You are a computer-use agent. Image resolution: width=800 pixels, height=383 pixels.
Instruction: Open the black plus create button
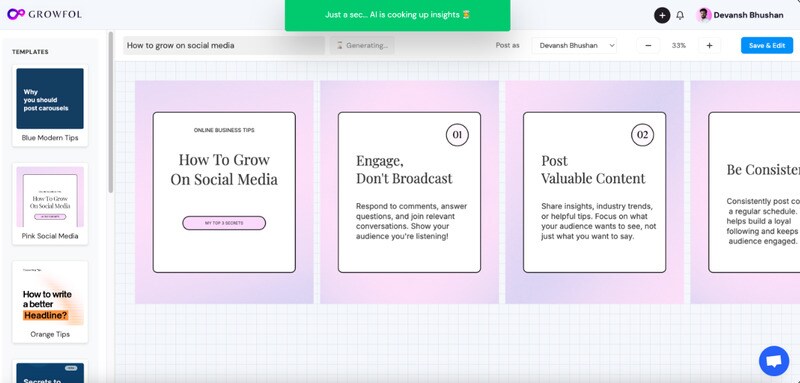pyautogui.click(x=662, y=15)
